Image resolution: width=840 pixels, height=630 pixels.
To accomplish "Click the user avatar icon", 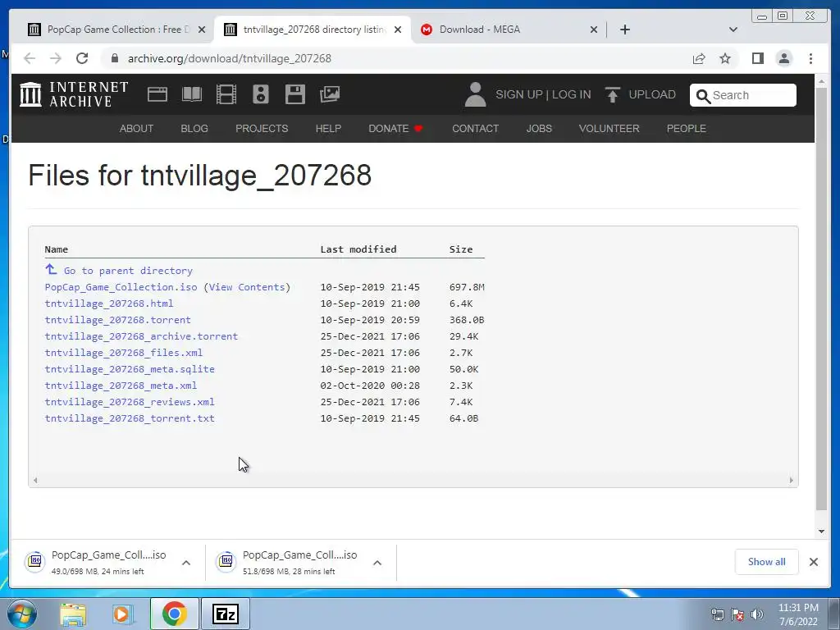I will pyautogui.click(x=475, y=94).
